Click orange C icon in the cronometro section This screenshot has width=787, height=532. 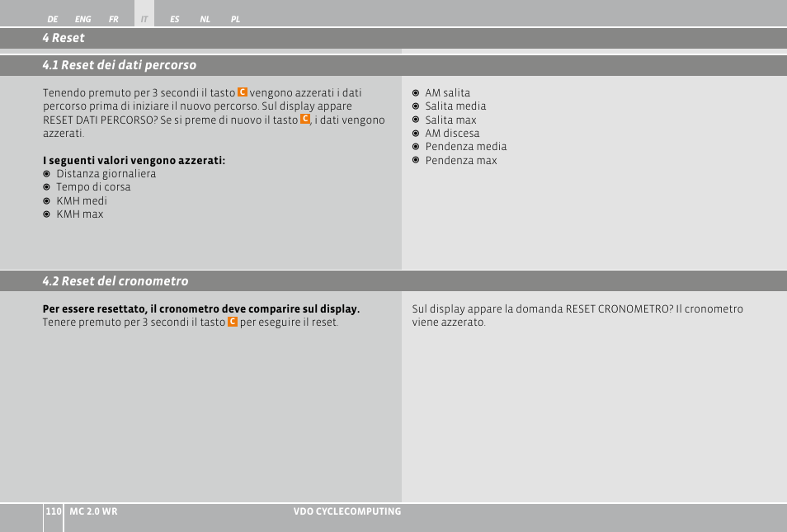(x=233, y=321)
